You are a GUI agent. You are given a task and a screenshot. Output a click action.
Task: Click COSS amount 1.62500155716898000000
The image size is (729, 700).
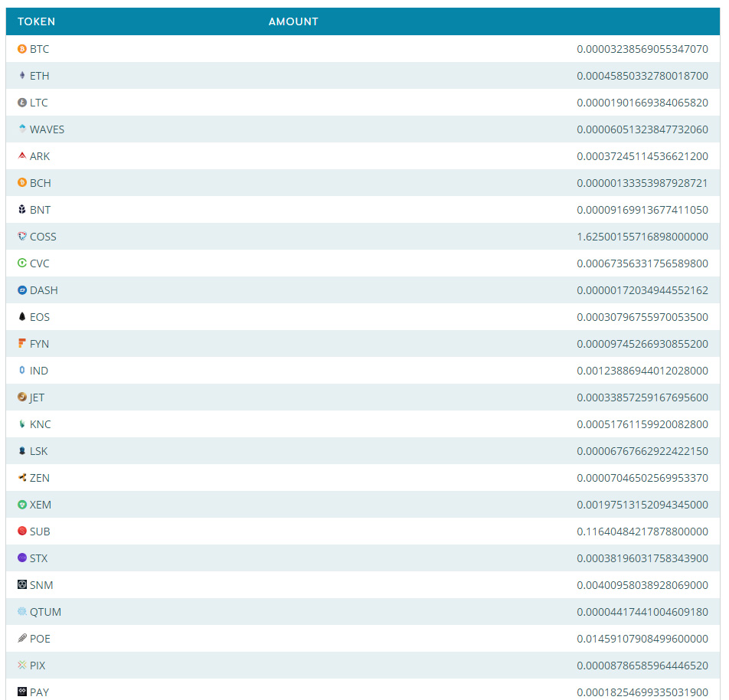point(642,237)
